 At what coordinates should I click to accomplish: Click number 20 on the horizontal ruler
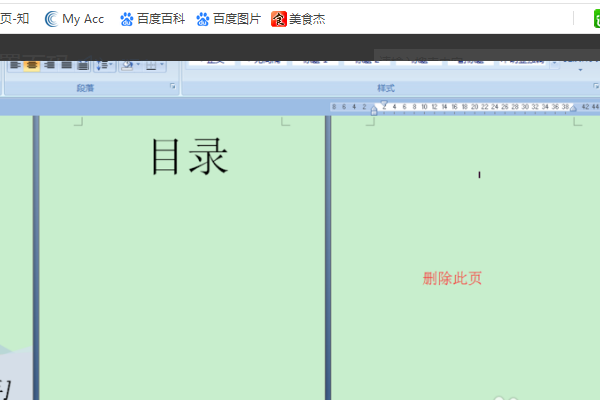[x=474, y=107]
